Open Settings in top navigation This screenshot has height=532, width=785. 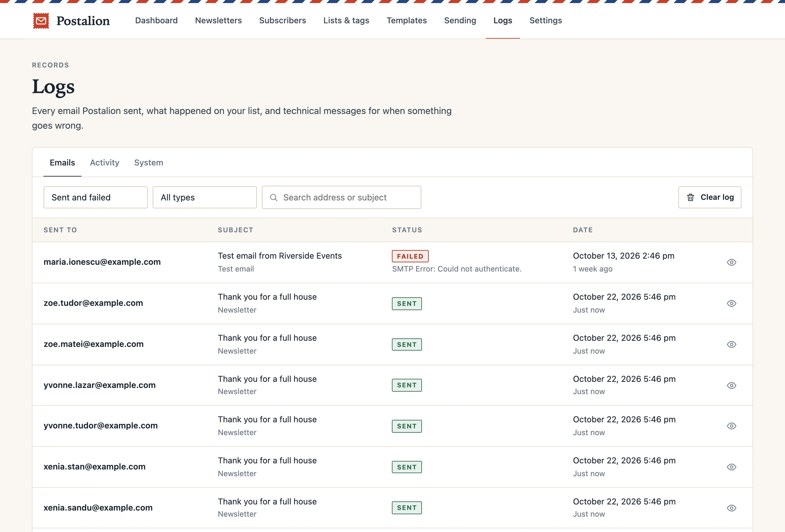click(x=546, y=21)
